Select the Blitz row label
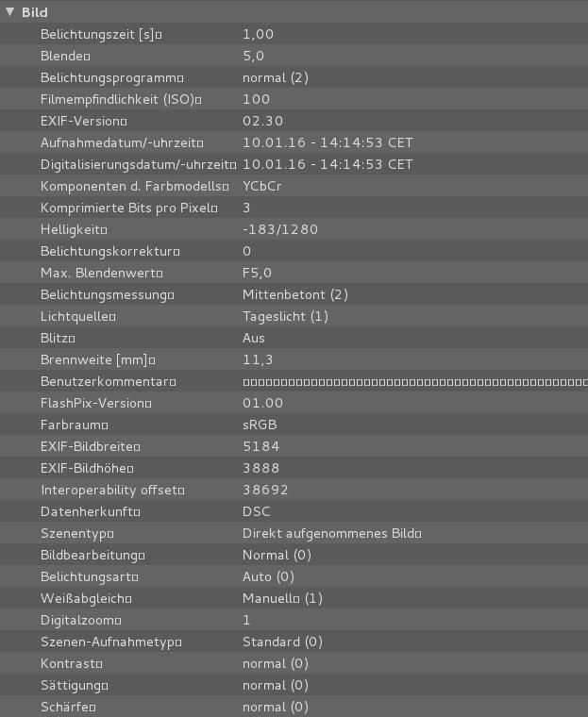This screenshot has width=588, height=717. pos(57,338)
